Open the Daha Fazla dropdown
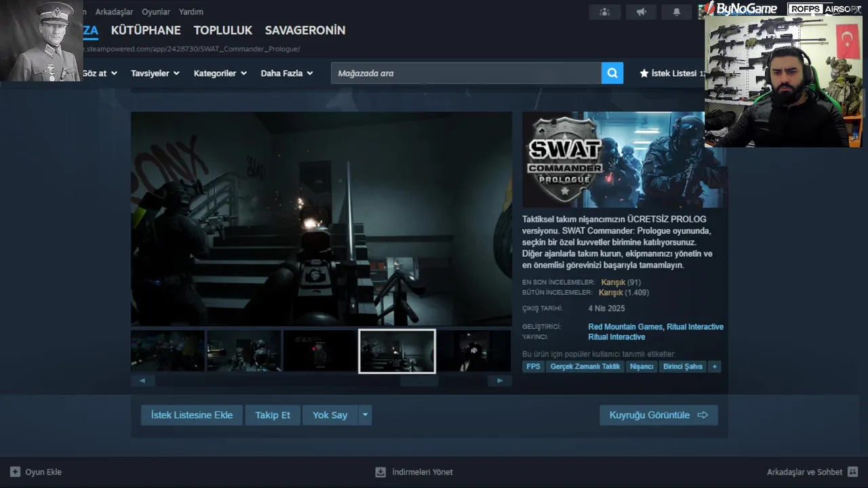 pos(287,73)
